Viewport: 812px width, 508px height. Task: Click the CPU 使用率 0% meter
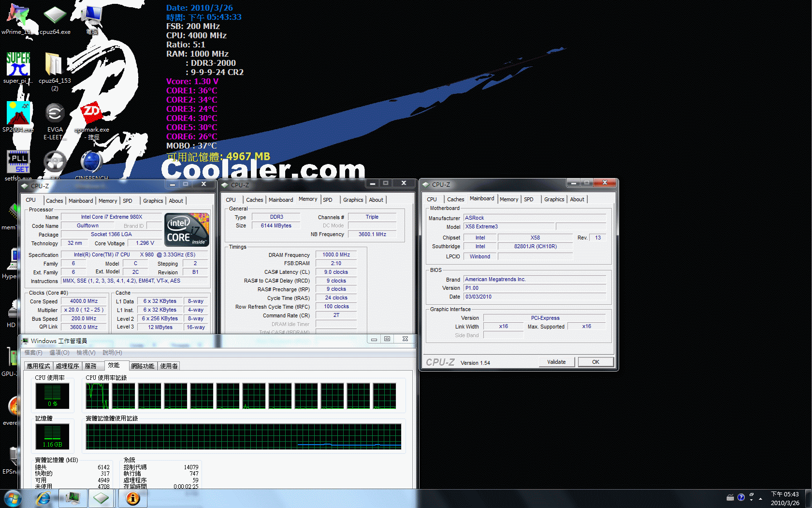pyautogui.click(x=52, y=396)
